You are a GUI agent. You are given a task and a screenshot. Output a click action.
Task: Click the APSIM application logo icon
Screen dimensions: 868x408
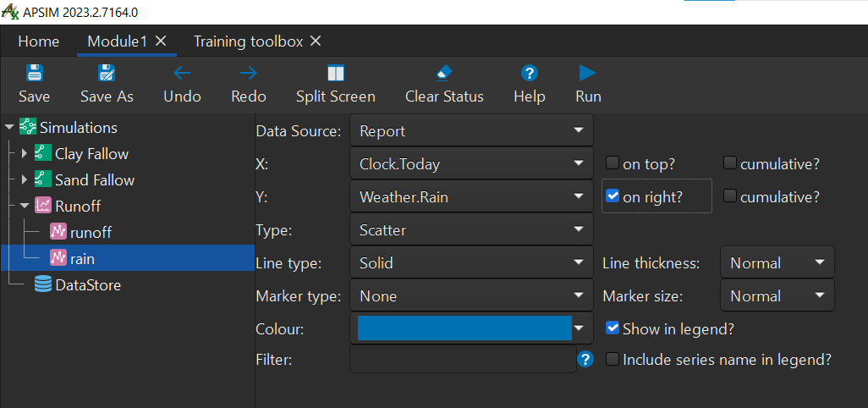10,12
